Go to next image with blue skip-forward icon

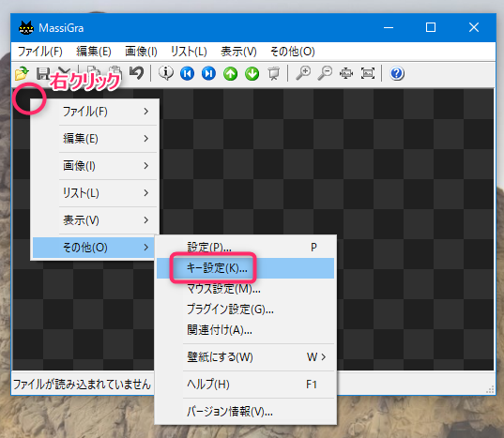point(208,73)
